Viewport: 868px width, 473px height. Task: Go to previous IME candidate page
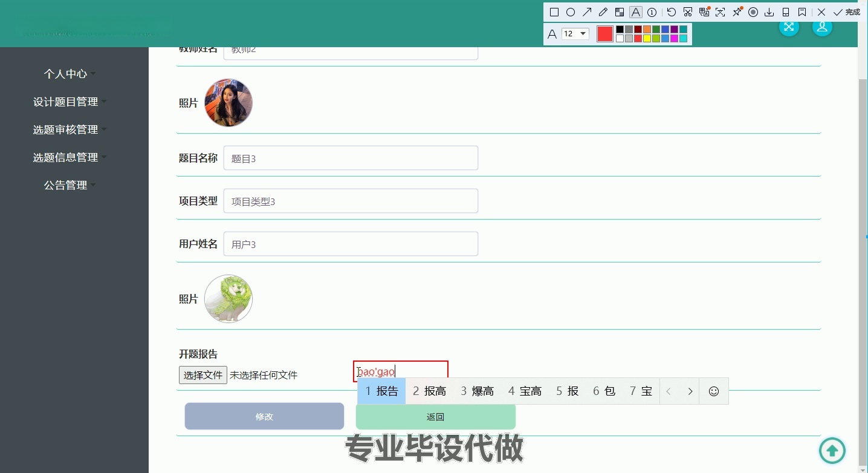point(669,391)
